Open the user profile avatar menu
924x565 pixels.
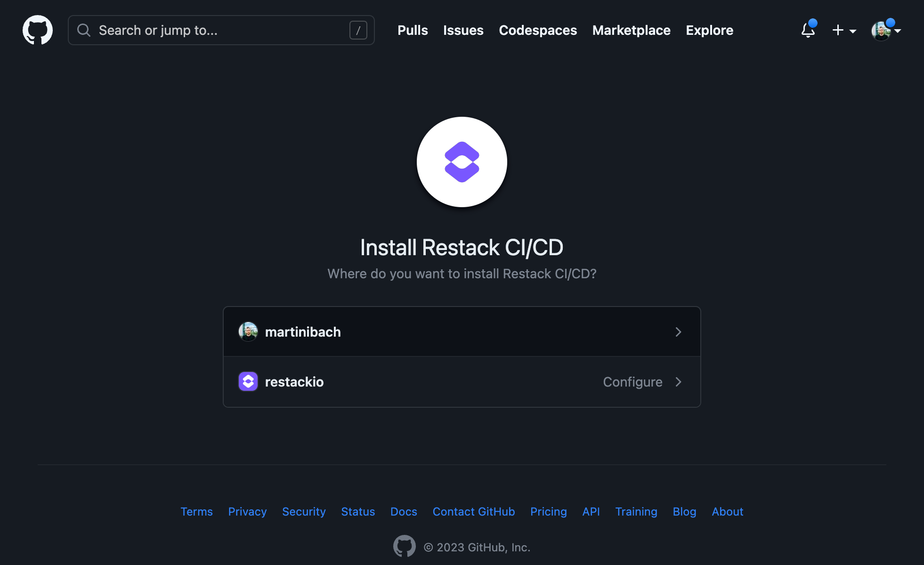click(885, 31)
